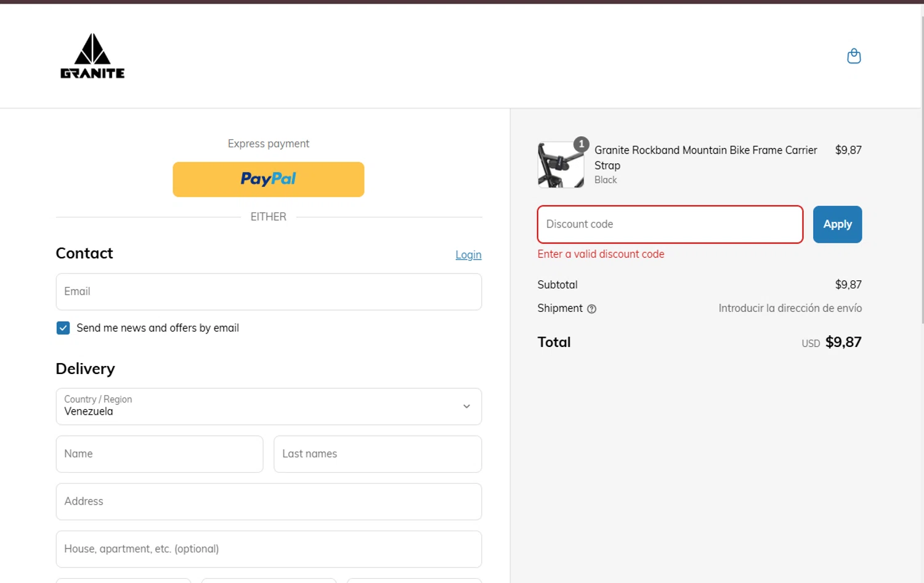Click the EITHER divider label
Screen dimensions: 924x583
pyautogui.click(x=269, y=217)
